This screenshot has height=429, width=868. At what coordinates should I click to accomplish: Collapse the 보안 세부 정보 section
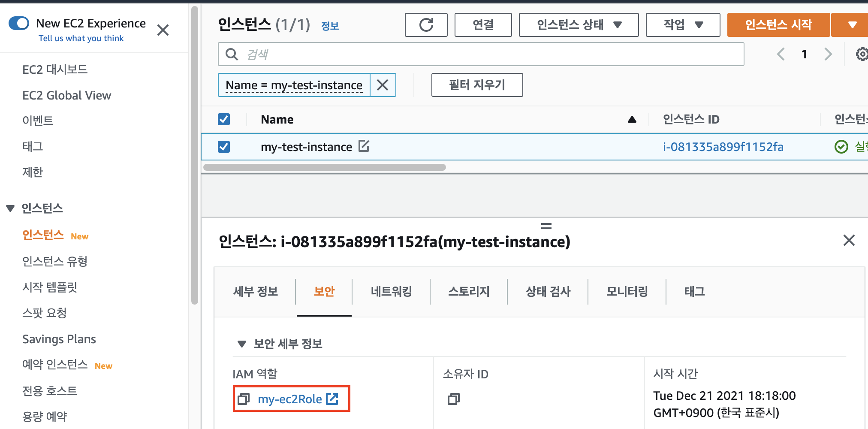coord(241,344)
